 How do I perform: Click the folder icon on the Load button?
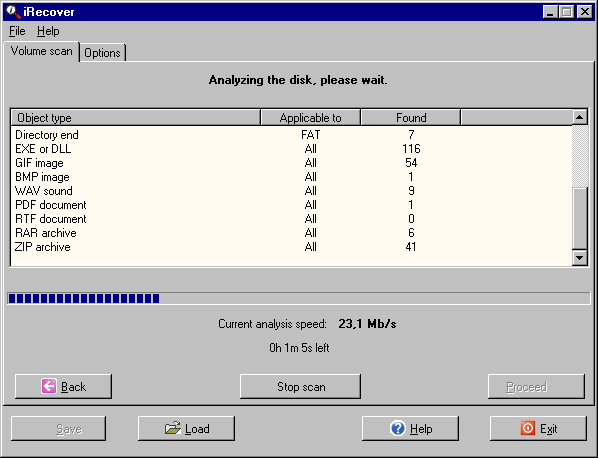pyautogui.click(x=173, y=428)
